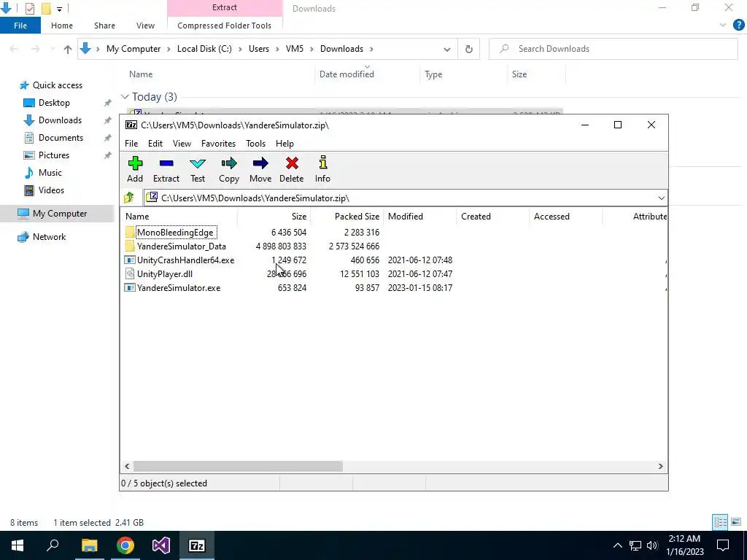Viewport: 747px width, 560px height.
Task: Expand the chevron after Downloads in breadcrumb
Action: [x=371, y=49]
